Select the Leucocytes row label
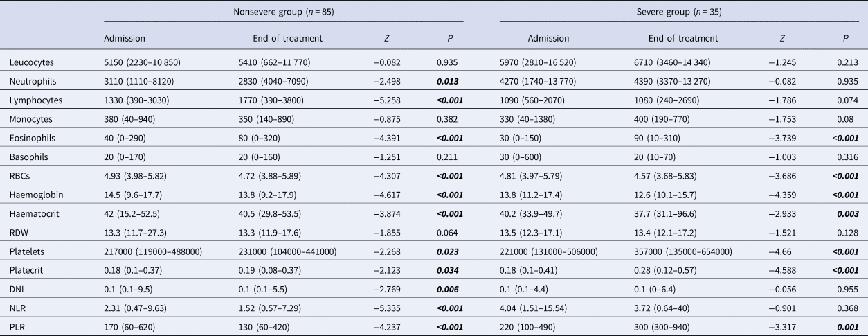Viewport: 868px width, 336px height. pyautogui.click(x=31, y=63)
